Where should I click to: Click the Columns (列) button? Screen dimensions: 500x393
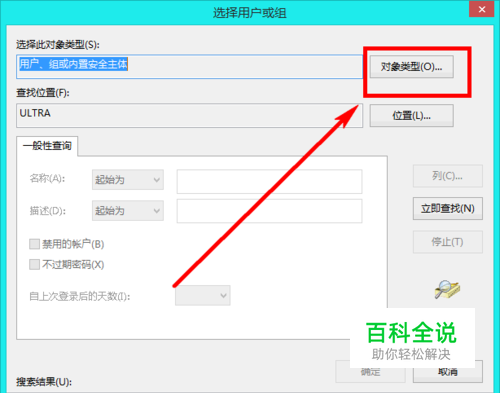(448, 176)
